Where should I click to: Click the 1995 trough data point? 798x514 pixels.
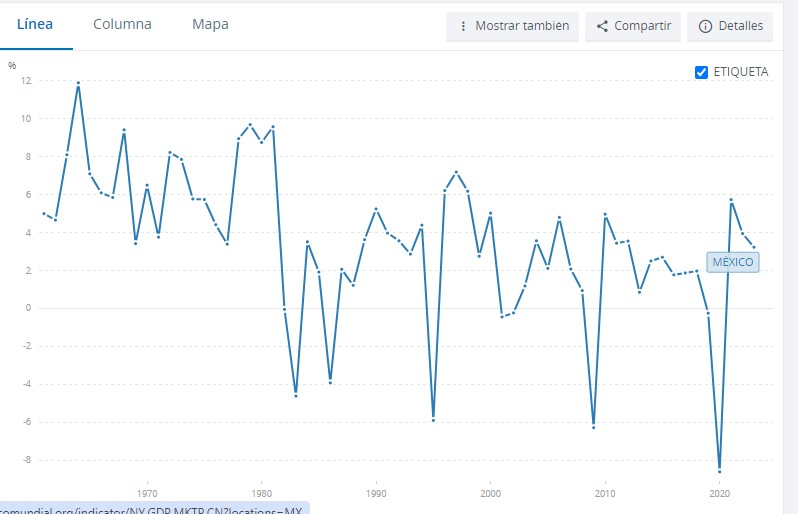(433, 420)
